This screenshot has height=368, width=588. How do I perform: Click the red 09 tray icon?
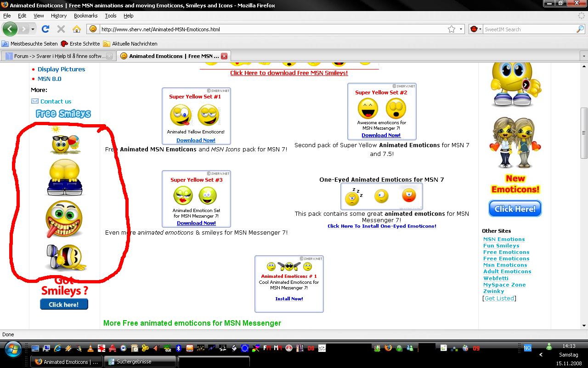476,348
